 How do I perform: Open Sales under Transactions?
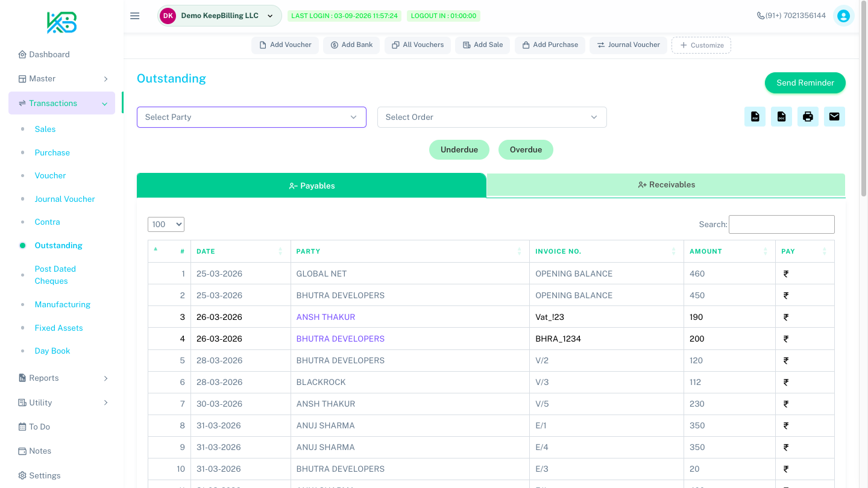point(45,129)
